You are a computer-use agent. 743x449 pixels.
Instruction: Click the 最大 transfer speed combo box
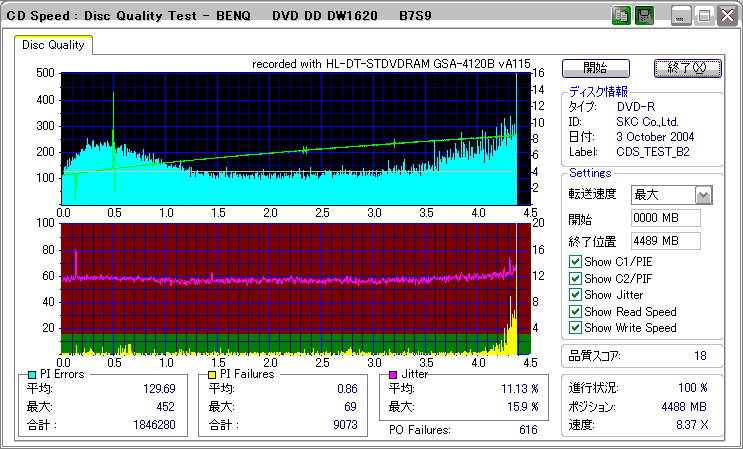click(x=672, y=195)
